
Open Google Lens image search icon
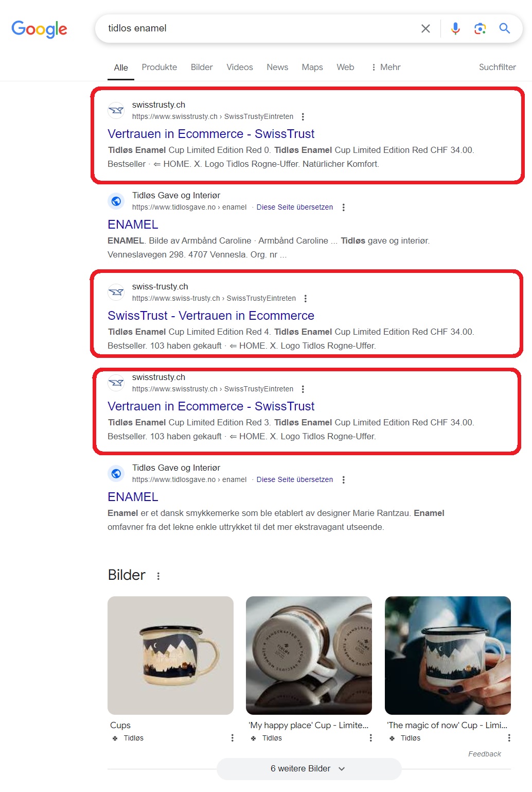480,29
